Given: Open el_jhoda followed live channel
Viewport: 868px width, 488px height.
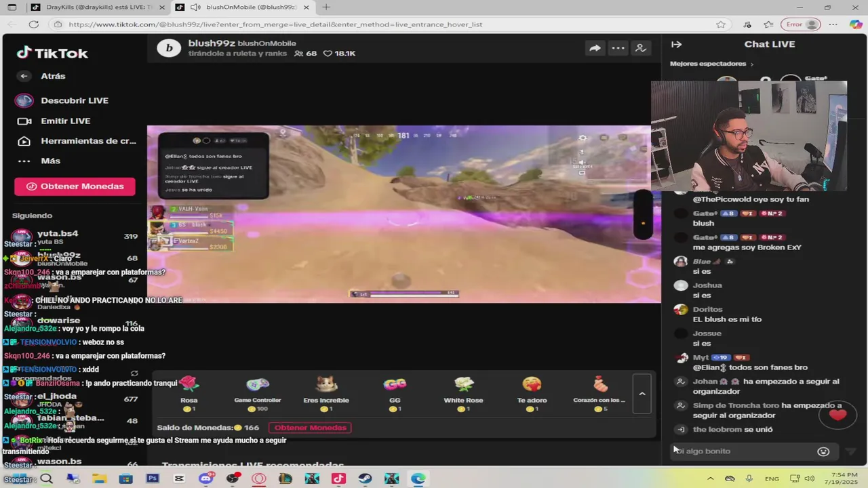Looking at the screenshot, I should (75, 399).
